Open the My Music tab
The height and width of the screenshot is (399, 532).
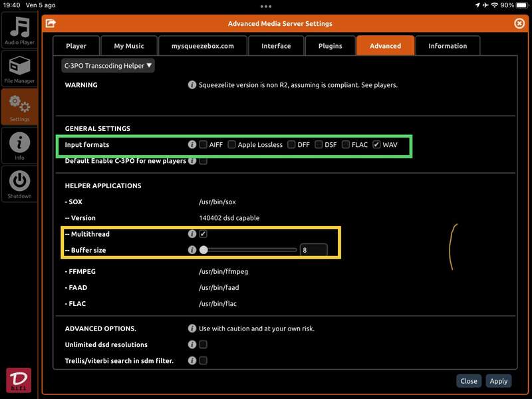129,46
